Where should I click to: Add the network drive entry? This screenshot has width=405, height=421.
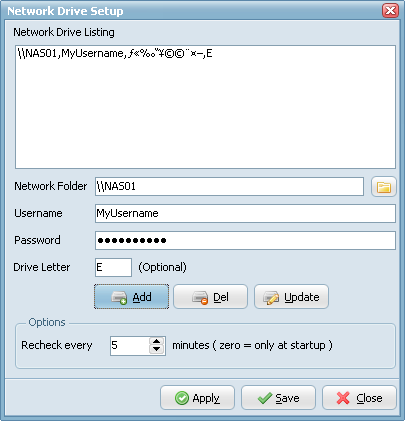131,297
